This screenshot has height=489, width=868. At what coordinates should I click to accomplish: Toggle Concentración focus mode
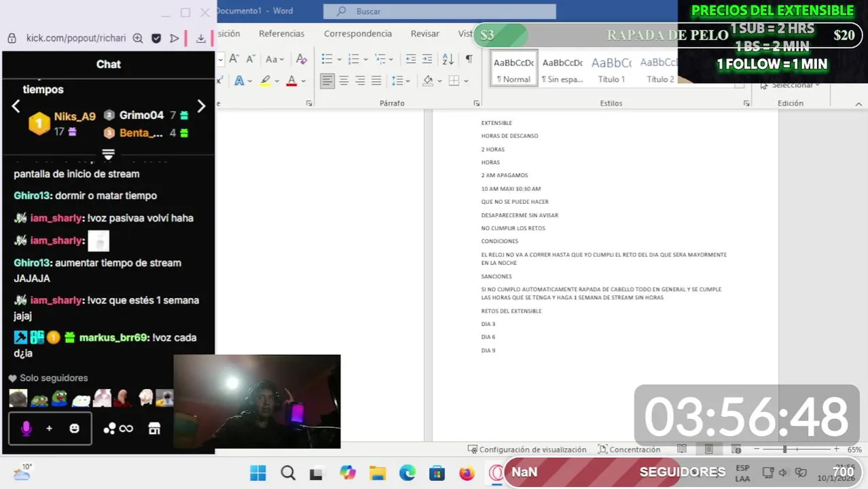tap(629, 450)
